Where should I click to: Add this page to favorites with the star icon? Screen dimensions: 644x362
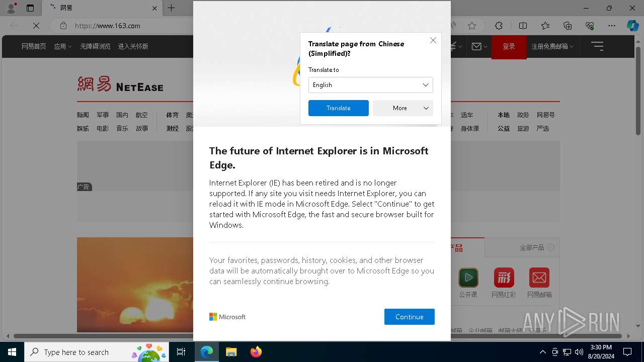tap(471, 26)
